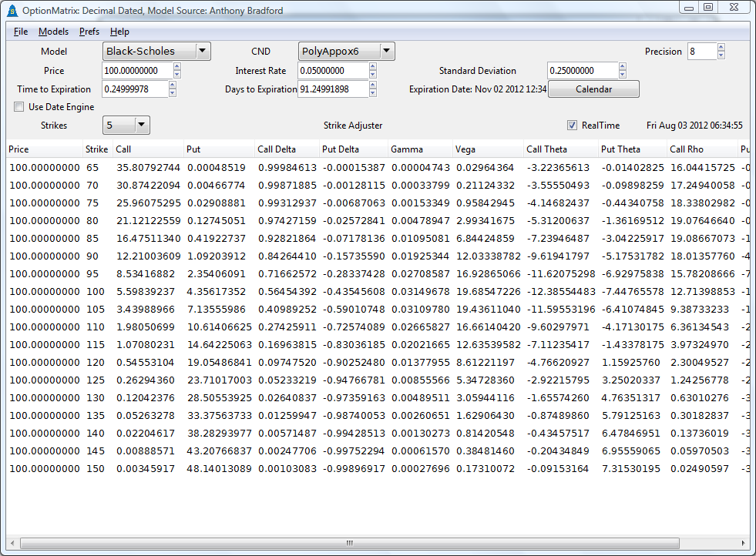
Task: Open the Models menu
Action: point(53,32)
